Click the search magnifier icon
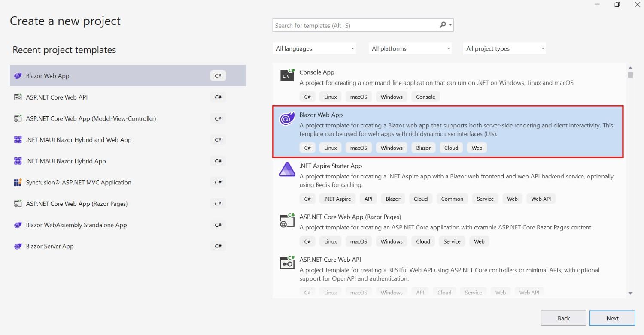The width and height of the screenshot is (644, 335). coord(442,25)
